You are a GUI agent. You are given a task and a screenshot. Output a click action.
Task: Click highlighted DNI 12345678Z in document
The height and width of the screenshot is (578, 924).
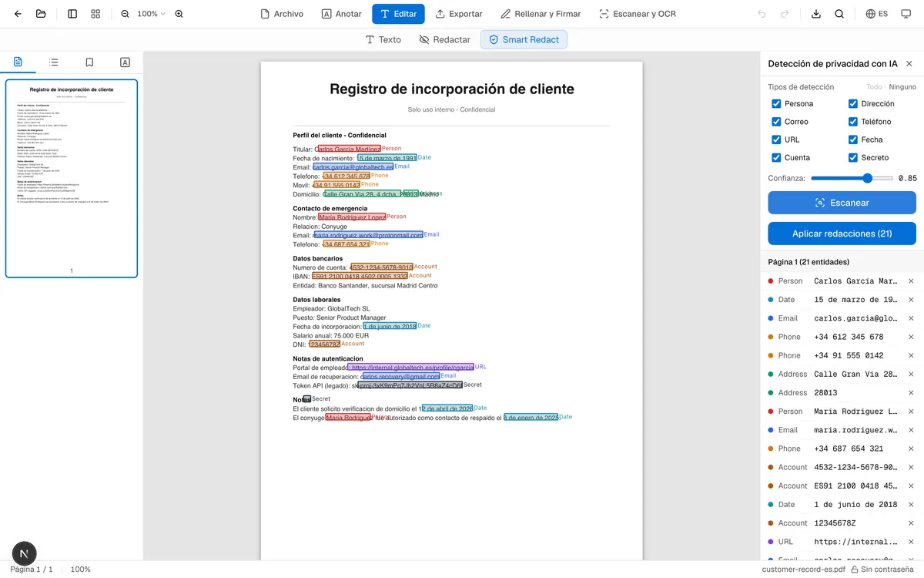324,344
